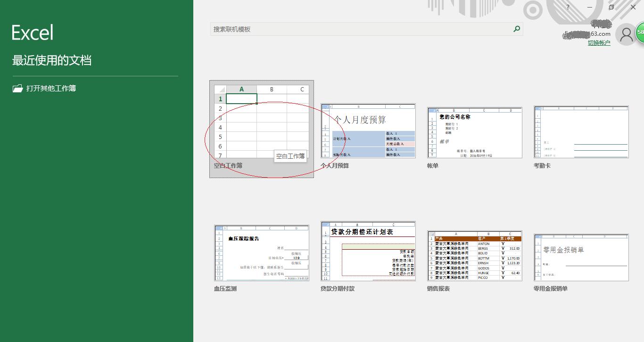Open the 考勤卡 attendance template
Image resolution: width=644 pixels, height=342 pixels.
(581, 132)
